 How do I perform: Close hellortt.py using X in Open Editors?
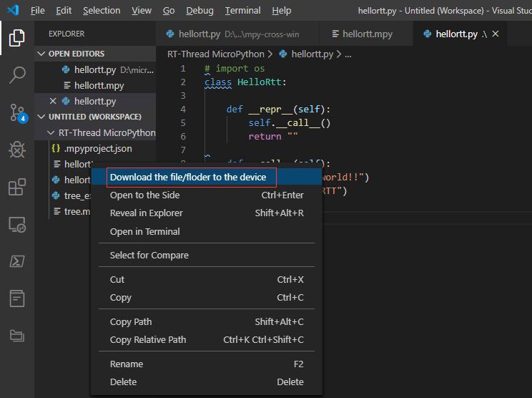coord(53,101)
